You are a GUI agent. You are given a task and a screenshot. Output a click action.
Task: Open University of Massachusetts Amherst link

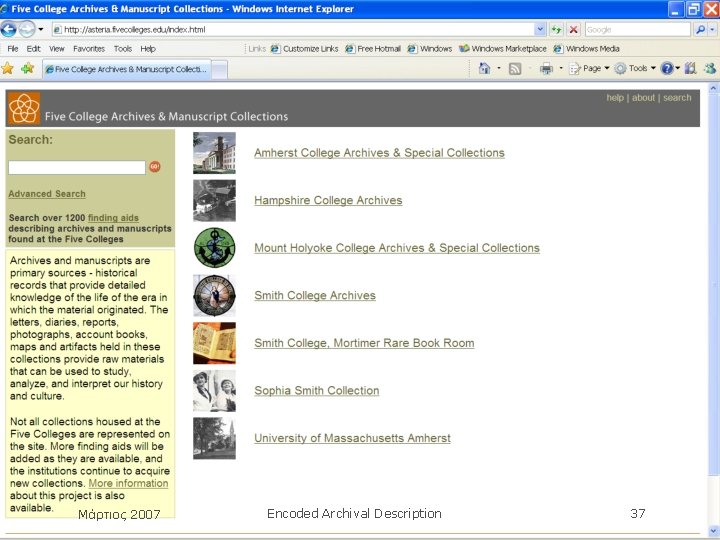(x=352, y=438)
